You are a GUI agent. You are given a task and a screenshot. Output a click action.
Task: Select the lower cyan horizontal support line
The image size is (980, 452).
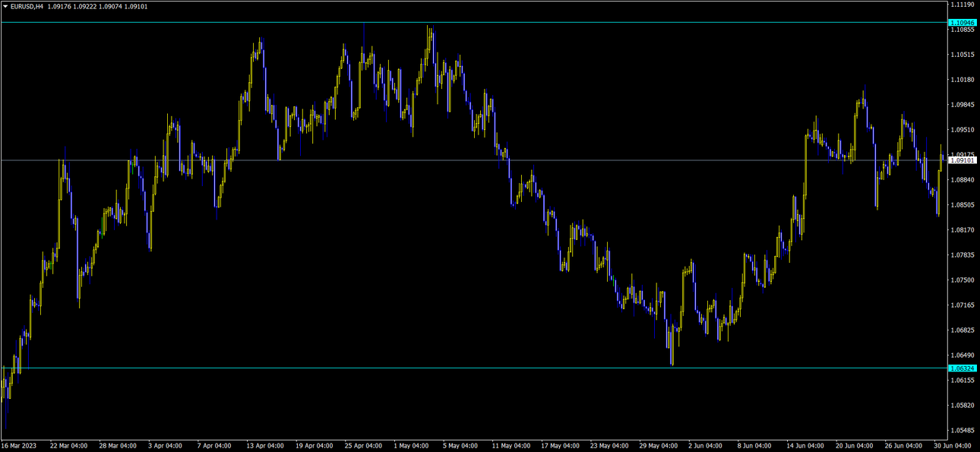(473, 368)
